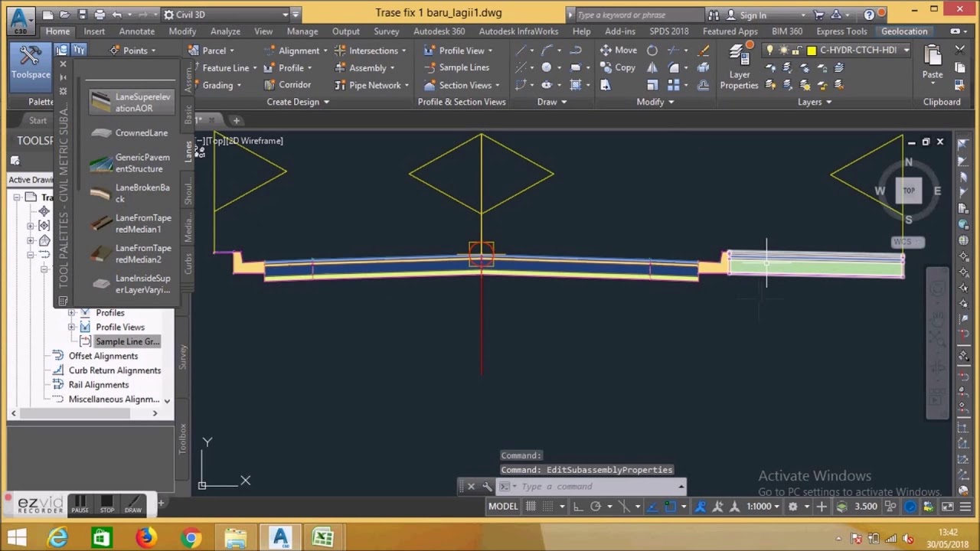Switch to the Lanes tool palette tab
The height and width of the screenshot is (551, 980).
pos(188,150)
